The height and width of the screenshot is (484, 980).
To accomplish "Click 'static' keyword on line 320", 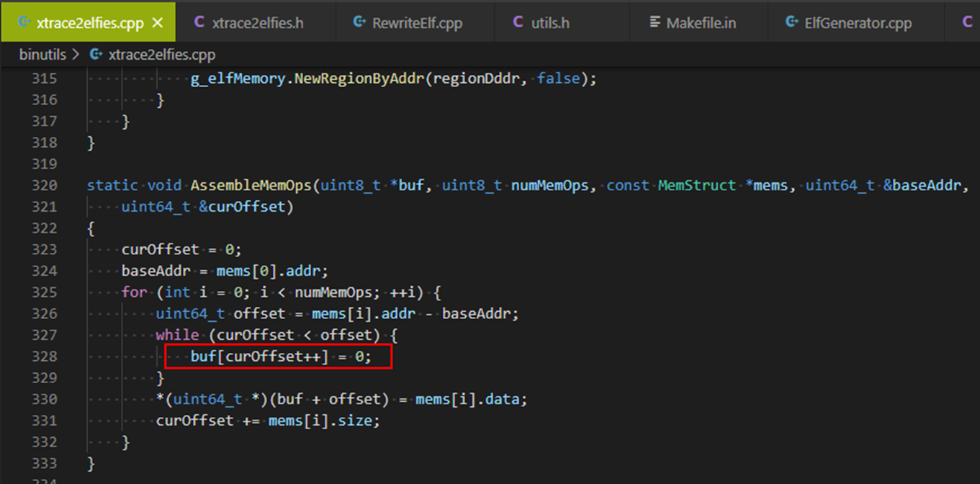I will 113,185.
